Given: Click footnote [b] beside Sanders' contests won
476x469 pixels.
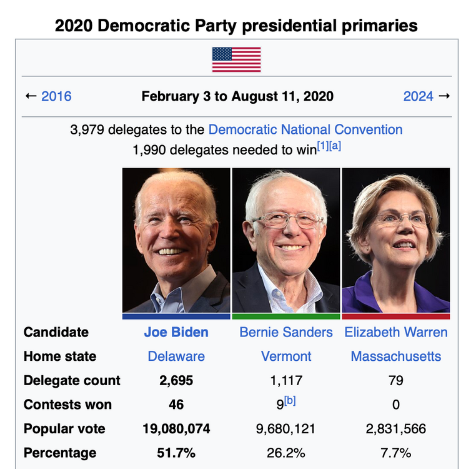Looking at the screenshot, I should (290, 401).
